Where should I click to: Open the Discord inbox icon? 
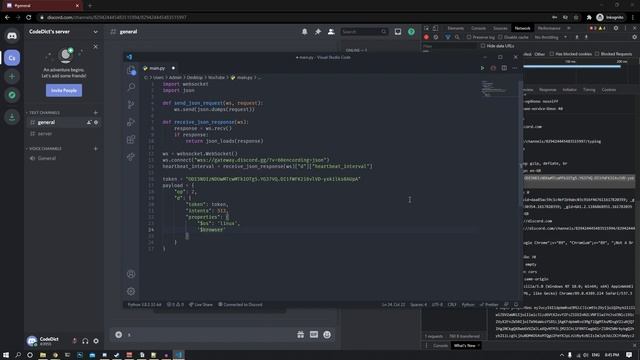pyautogui.click(x=398, y=32)
